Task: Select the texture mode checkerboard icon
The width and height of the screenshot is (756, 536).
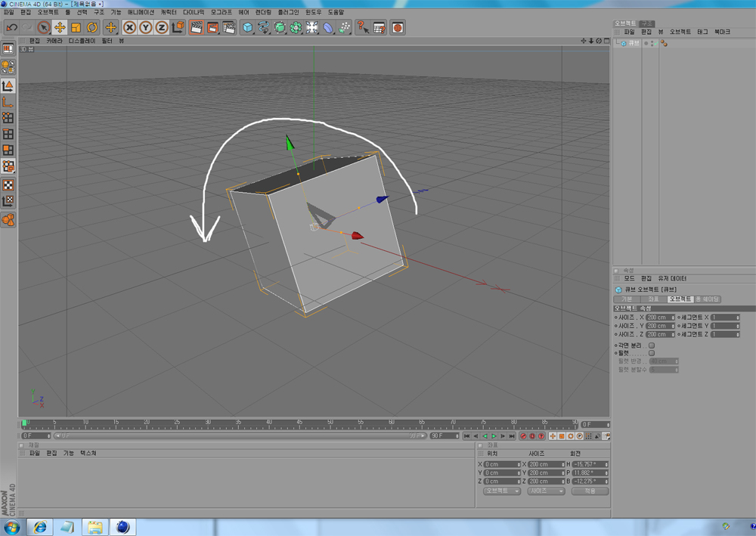Action: pyautogui.click(x=8, y=185)
